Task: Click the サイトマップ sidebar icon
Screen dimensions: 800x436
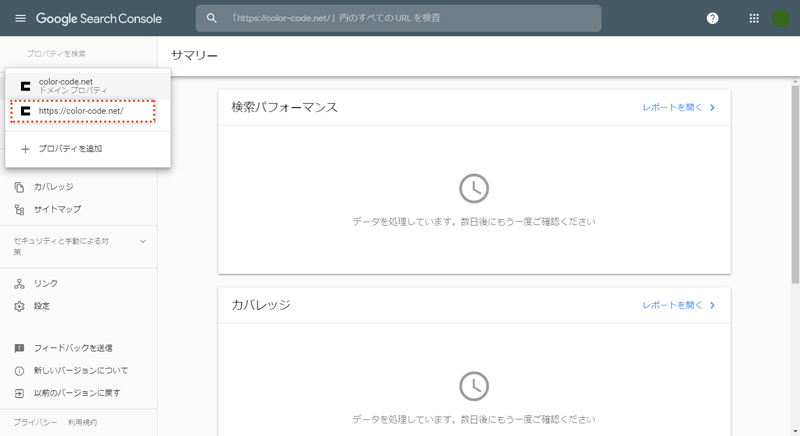Action: point(19,210)
